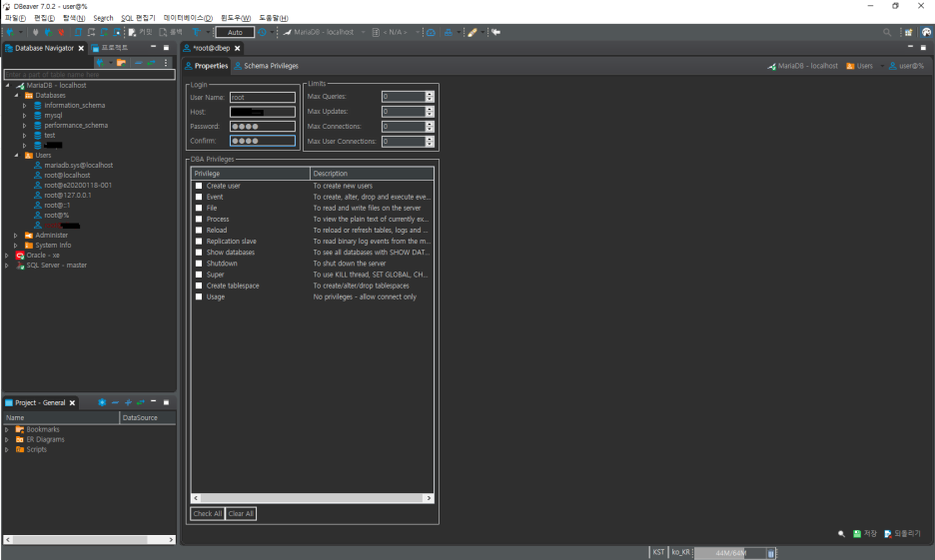The image size is (935, 560).
Task: Collapse the Users folder in navigator
Action: coord(16,156)
